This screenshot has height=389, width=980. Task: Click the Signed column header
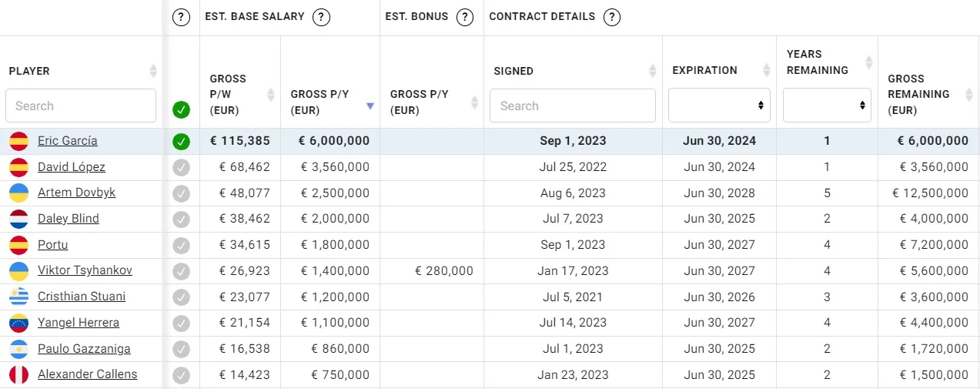click(513, 71)
